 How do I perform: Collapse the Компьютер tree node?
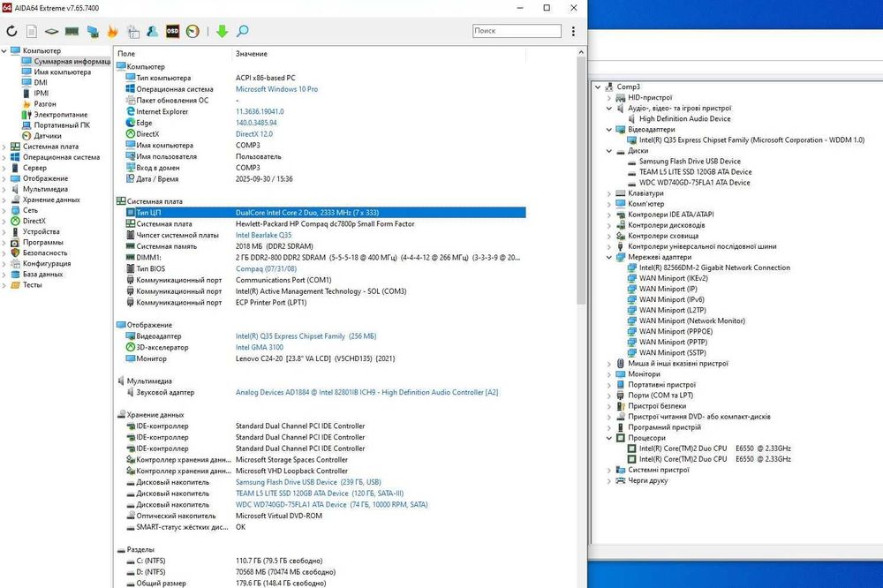[x=4, y=50]
